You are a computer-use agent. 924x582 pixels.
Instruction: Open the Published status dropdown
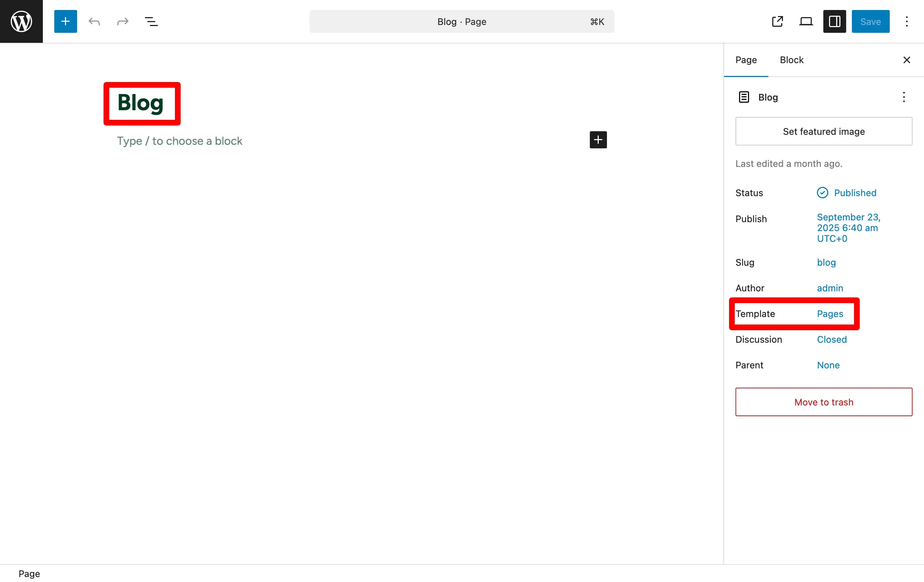point(854,193)
